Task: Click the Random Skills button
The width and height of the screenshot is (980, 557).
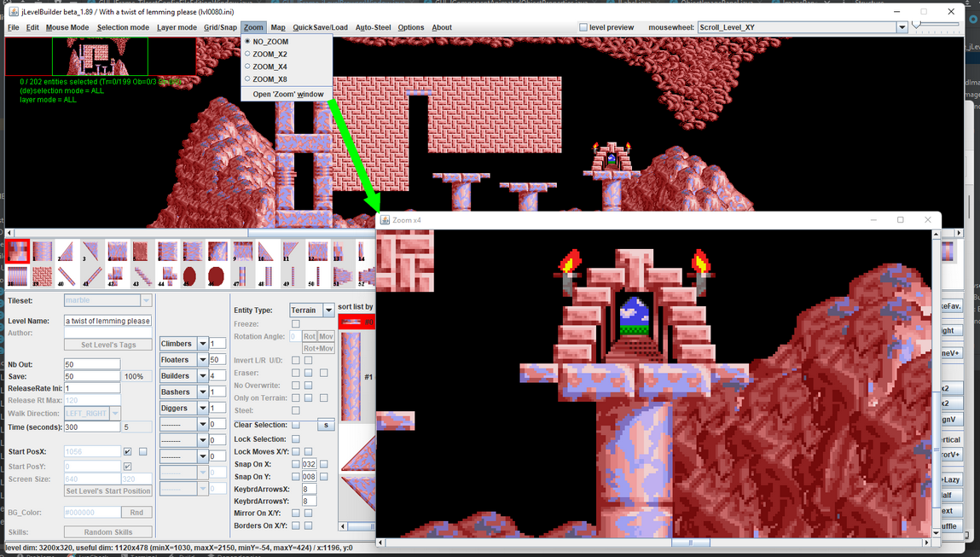Action: 108,532
